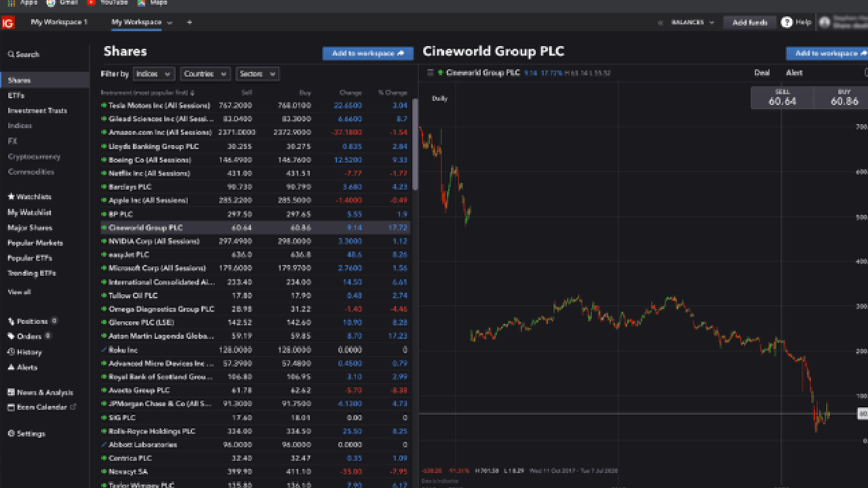This screenshot has height=488, width=868.
Task: Click the Add funds button
Action: (x=749, y=22)
